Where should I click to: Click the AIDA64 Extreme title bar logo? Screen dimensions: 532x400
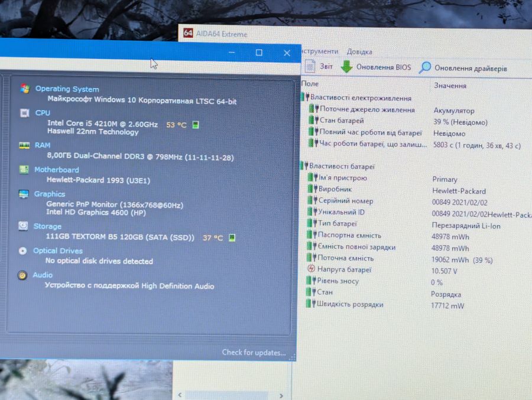188,33
